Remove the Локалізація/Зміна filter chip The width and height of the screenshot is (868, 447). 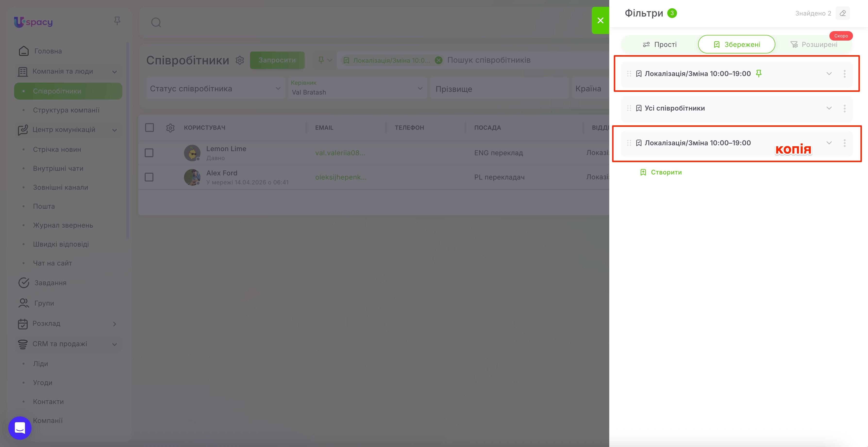click(438, 60)
